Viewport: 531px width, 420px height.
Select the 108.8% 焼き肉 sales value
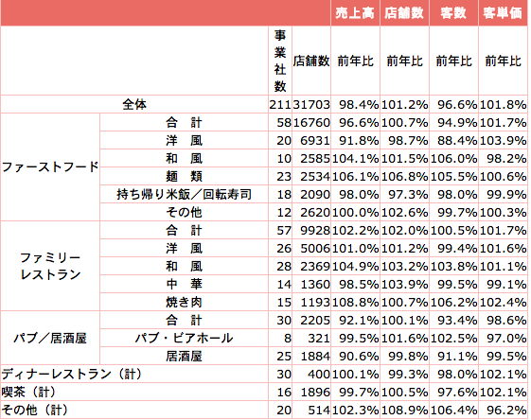pos(355,302)
